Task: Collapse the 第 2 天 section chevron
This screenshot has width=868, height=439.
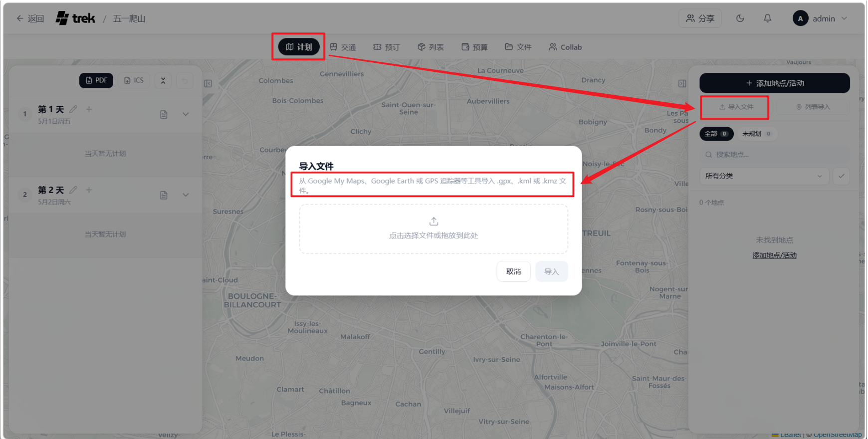Action: tap(186, 195)
